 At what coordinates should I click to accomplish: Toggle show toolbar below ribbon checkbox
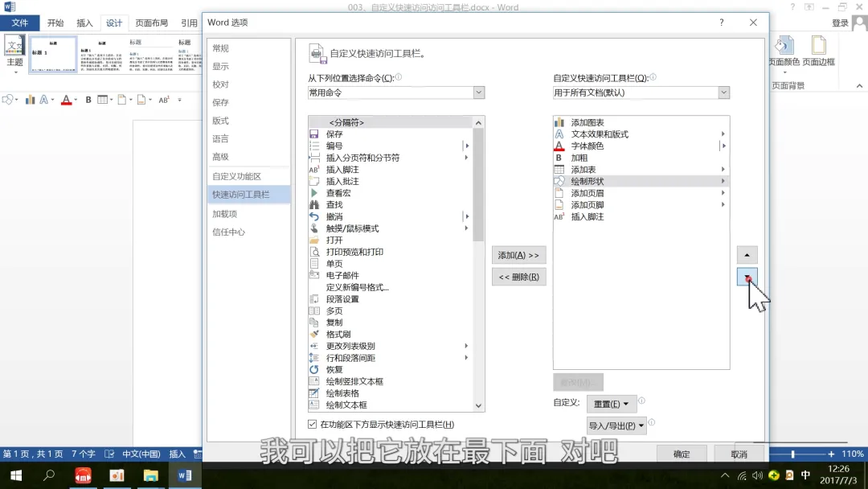click(x=312, y=424)
